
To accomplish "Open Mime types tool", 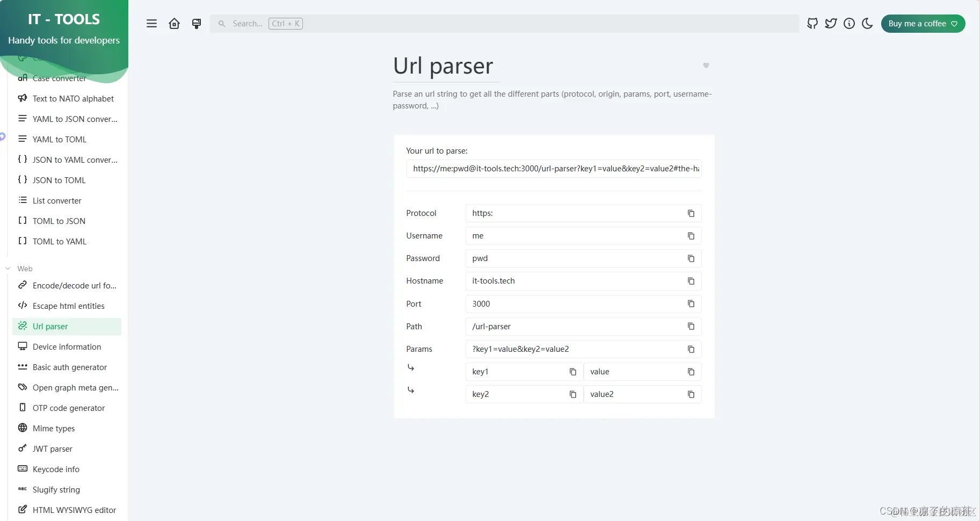I will 67,429.
